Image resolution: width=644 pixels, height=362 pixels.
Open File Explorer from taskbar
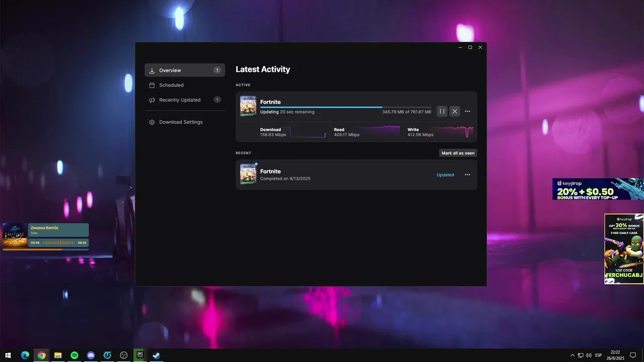(x=58, y=355)
